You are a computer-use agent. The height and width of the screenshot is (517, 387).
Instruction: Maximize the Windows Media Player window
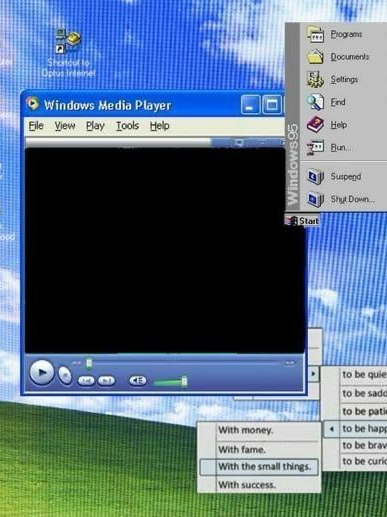[x=272, y=105]
